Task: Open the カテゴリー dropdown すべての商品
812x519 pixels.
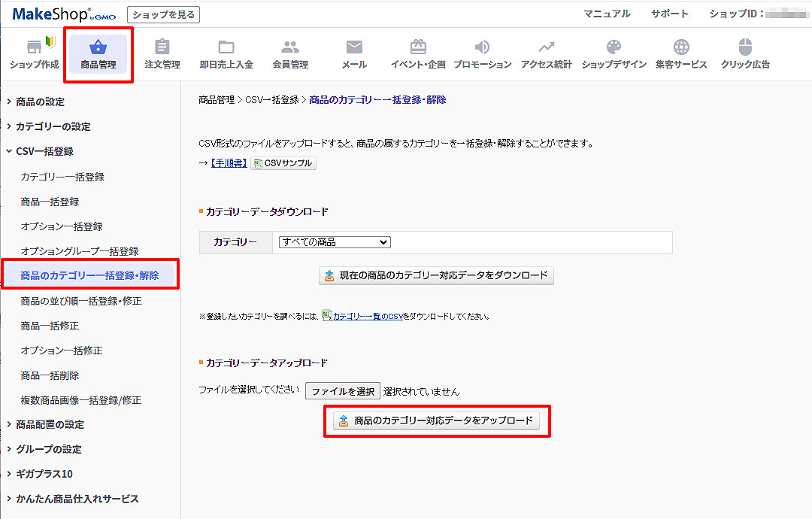Action: click(x=335, y=242)
